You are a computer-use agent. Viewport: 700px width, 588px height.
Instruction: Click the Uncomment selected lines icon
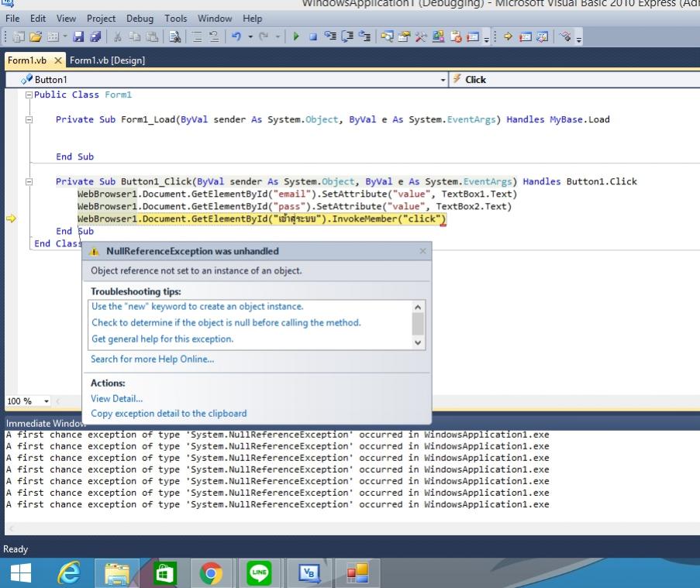click(x=214, y=36)
